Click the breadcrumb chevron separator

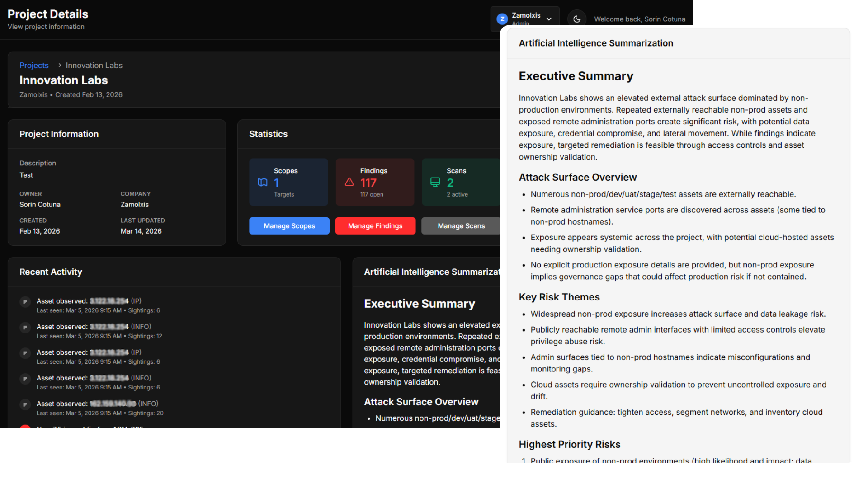coord(59,66)
